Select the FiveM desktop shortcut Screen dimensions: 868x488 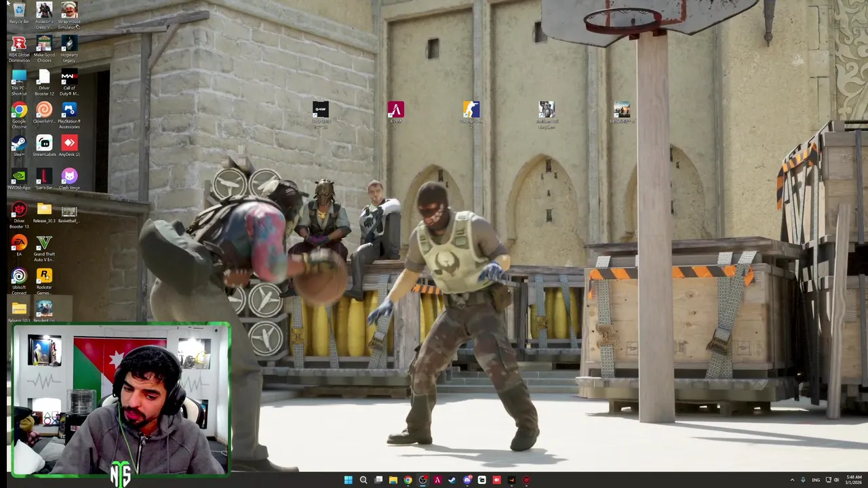[x=396, y=112]
